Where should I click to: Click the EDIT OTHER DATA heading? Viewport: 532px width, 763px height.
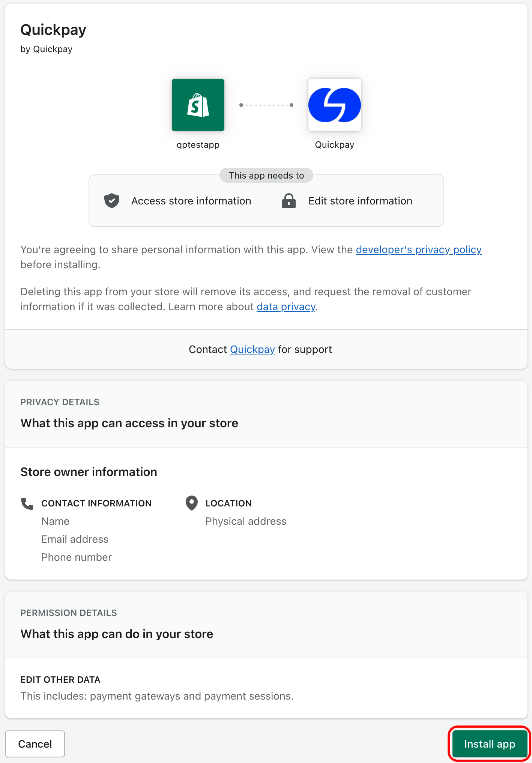60,679
